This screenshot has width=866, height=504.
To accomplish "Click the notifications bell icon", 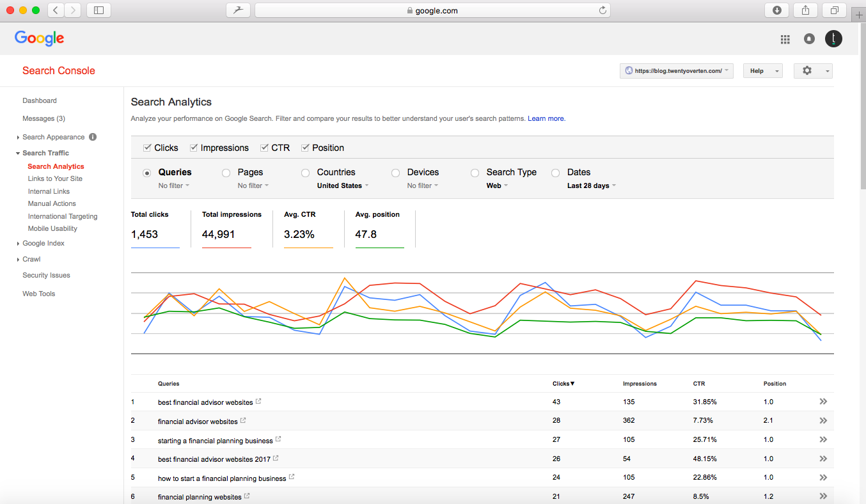I will tap(810, 39).
